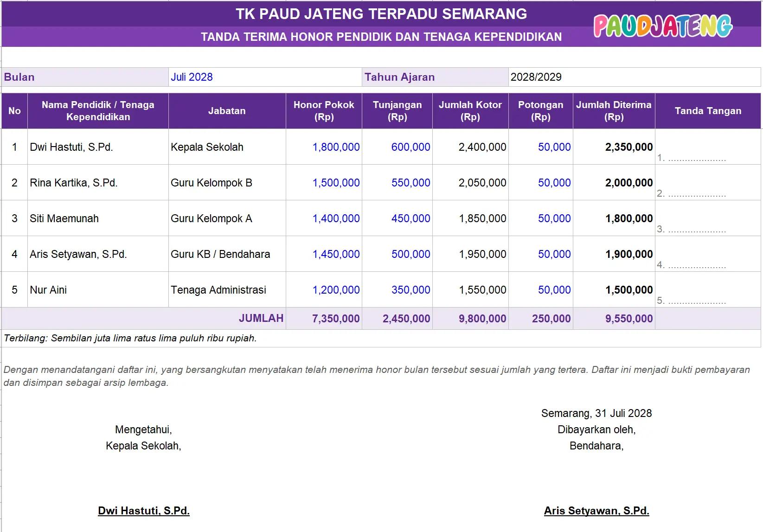Click underlined signatory name 'Aris Setyawan, S.Pd.' at bottom
The width and height of the screenshot is (763, 532).
(x=596, y=511)
